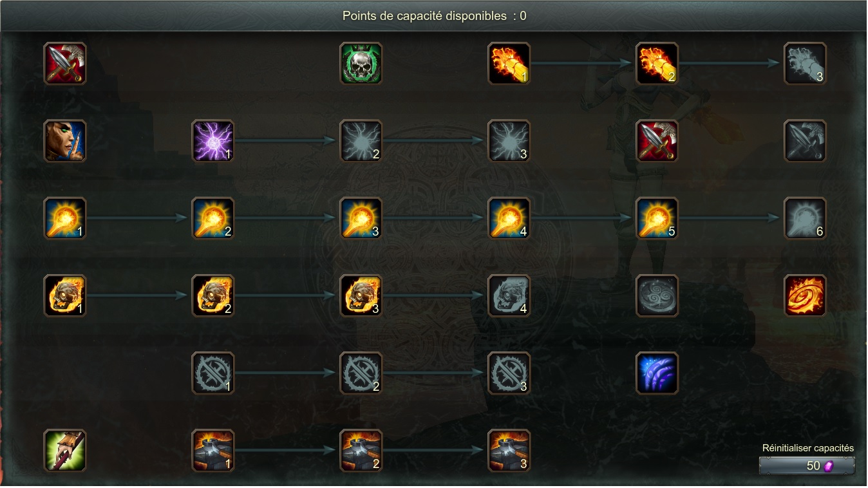Click the purple lightning orb level 1
The image size is (868, 488).
pyautogui.click(x=212, y=140)
